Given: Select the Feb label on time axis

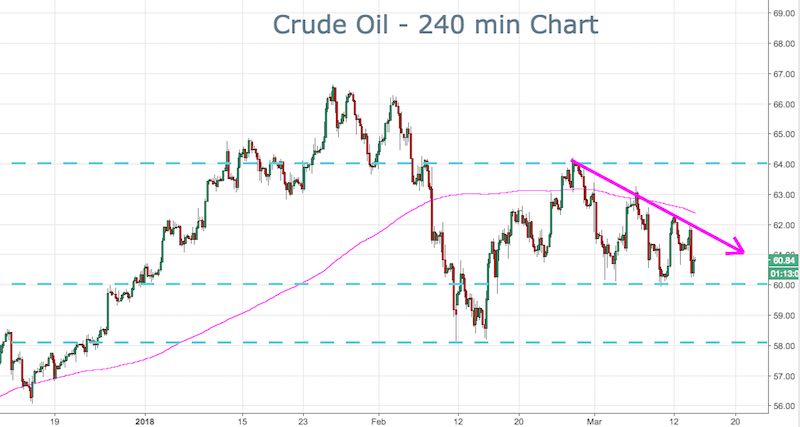Looking at the screenshot, I should click(377, 420).
